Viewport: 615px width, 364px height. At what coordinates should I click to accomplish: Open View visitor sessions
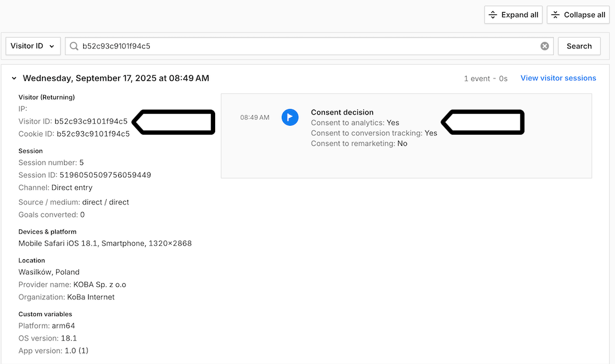(558, 78)
